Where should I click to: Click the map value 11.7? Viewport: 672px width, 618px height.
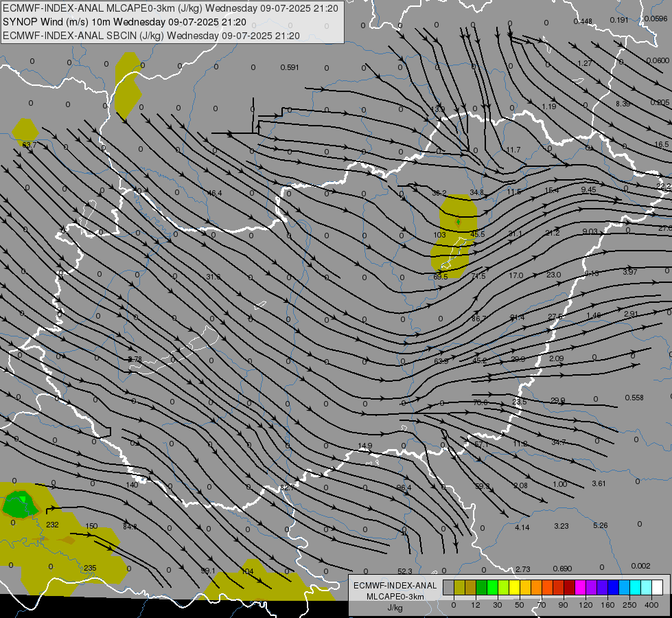pyautogui.click(x=513, y=150)
